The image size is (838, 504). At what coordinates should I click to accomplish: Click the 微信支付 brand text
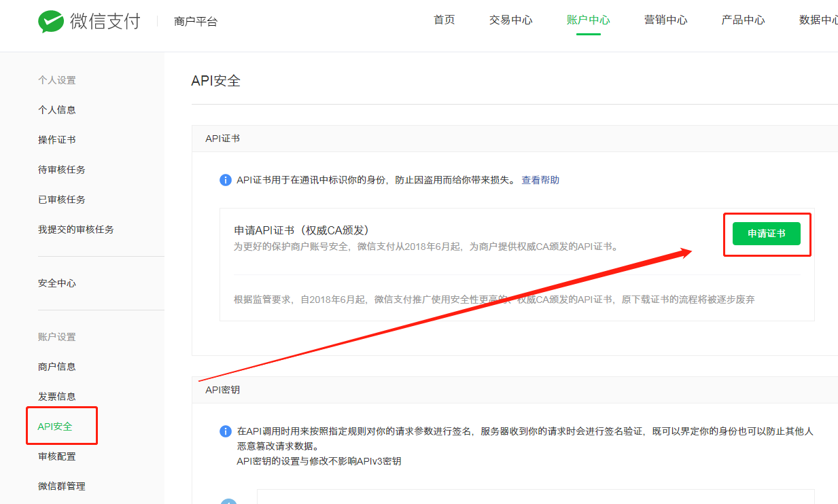coord(105,22)
